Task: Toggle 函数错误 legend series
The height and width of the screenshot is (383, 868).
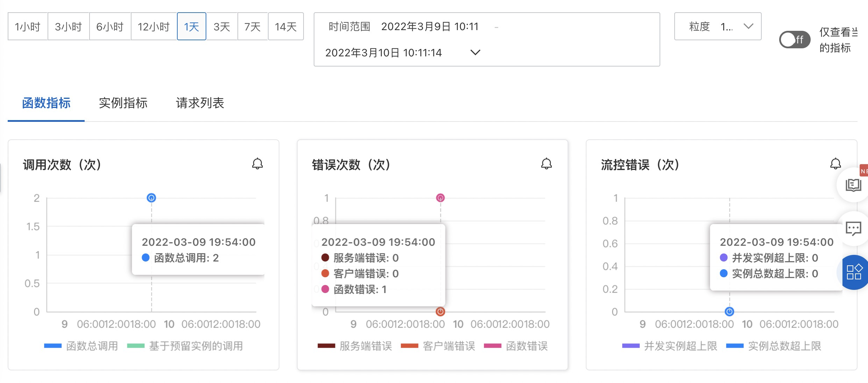Action: [516, 346]
